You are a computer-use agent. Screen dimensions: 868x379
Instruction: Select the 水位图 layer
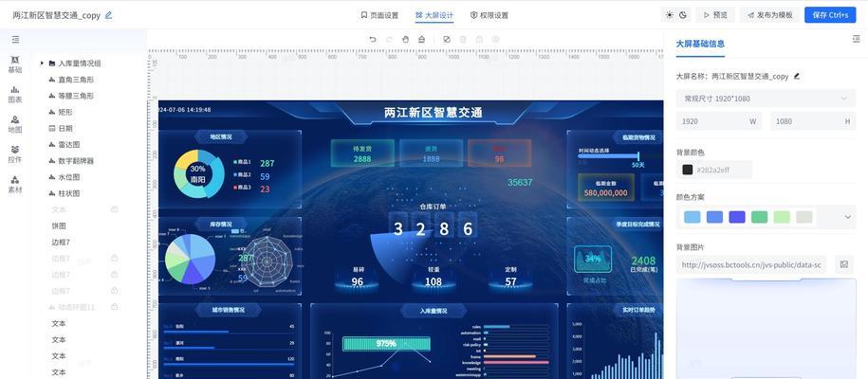click(69, 177)
